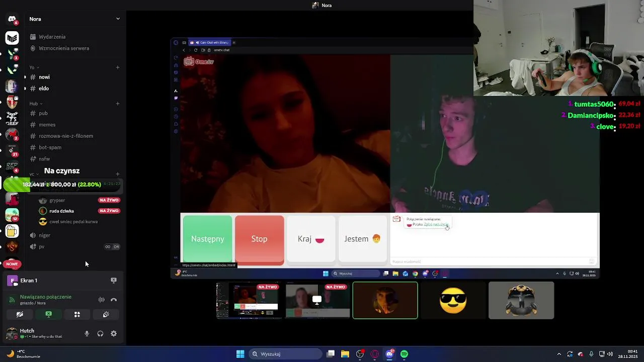Open Task View on taskbar
This screenshot has height=362, width=644.
(331, 354)
